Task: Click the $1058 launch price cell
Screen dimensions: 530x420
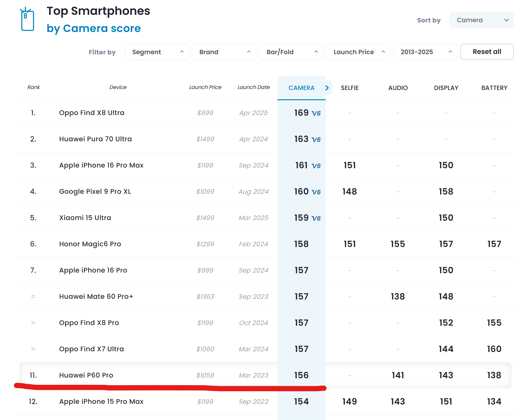Action: pos(205,375)
